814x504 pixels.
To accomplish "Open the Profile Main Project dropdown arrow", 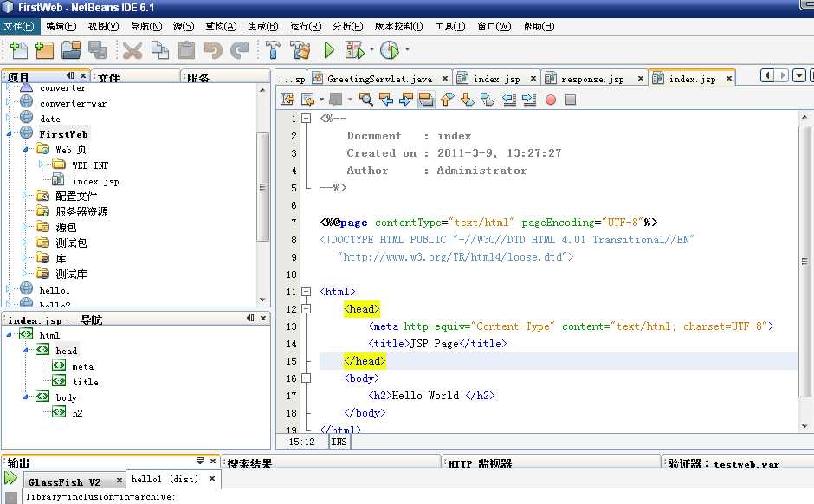I will point(407,50).
